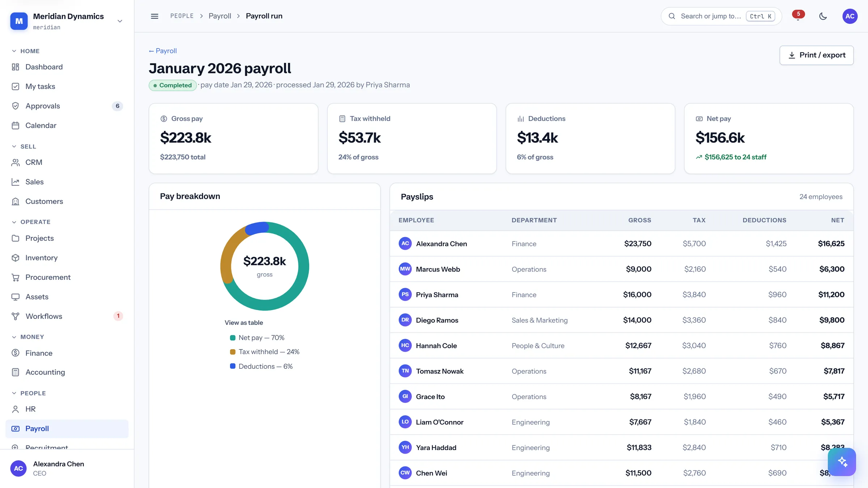Screen dimensions: 868x488
Task: Click the Procurement cart icon
Action: tap(15, 277)
